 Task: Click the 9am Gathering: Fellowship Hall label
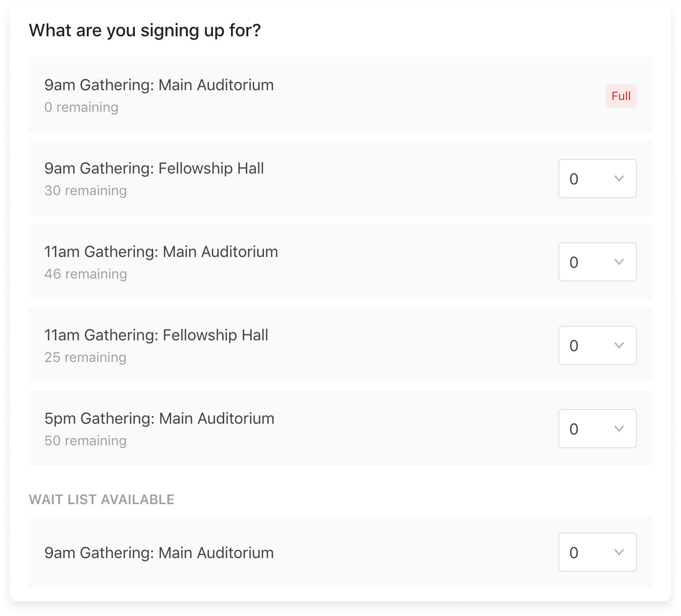click(x=154, y=168)
